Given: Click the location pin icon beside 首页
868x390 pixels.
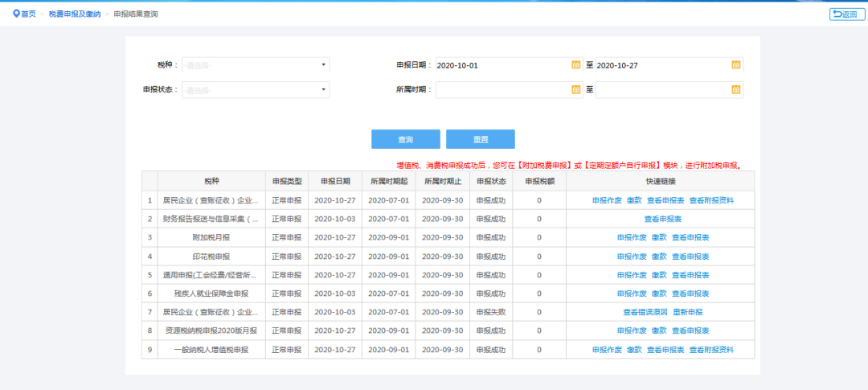Looking at the screenshot, I should [x=16, y=14].
